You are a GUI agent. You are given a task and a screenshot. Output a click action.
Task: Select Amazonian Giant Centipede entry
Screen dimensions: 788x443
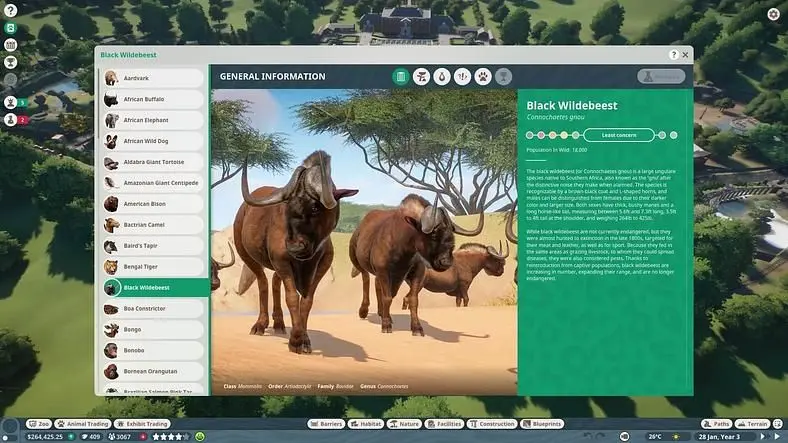[x=153, y=183]
